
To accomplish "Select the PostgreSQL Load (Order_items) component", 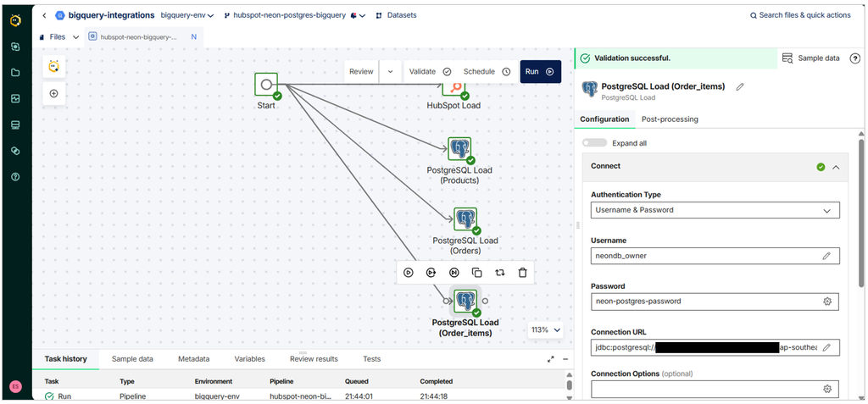I will (465, 301).
